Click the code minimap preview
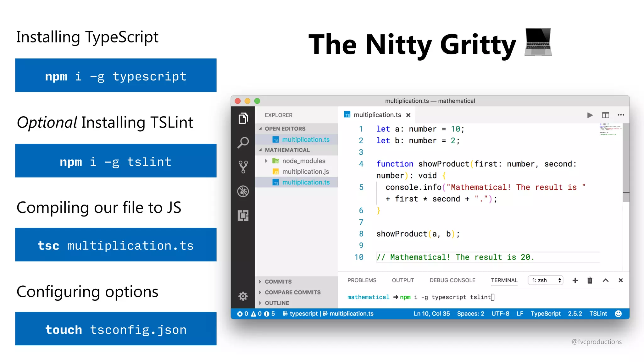Screen dimensions: 644x362 click(x=610, y=129)
